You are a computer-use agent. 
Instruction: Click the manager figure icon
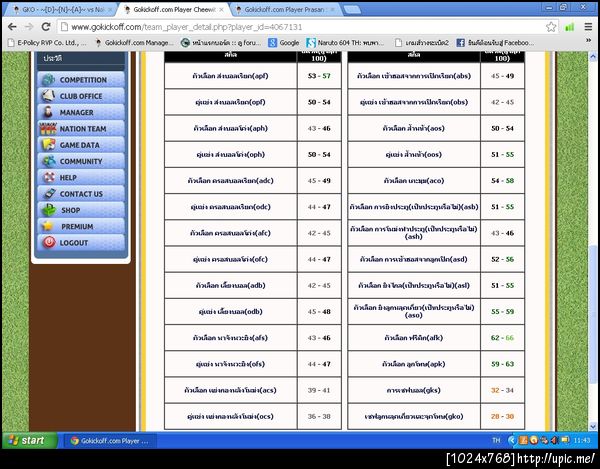tap(49, 112)
